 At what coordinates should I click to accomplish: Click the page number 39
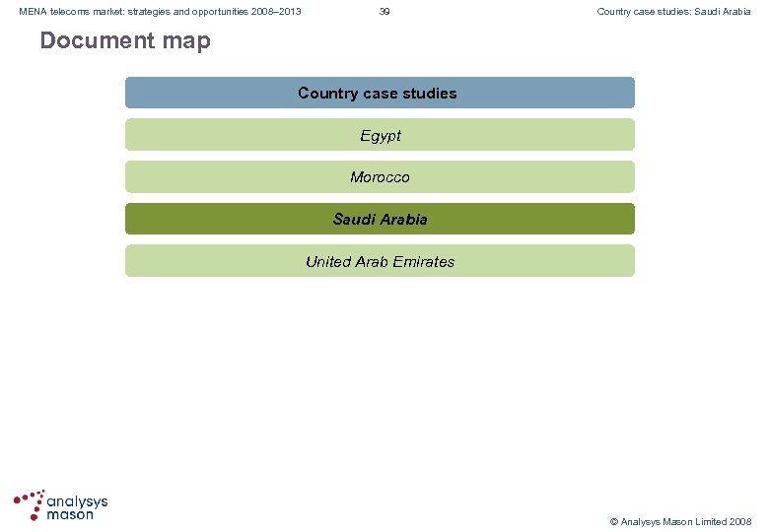384,11
